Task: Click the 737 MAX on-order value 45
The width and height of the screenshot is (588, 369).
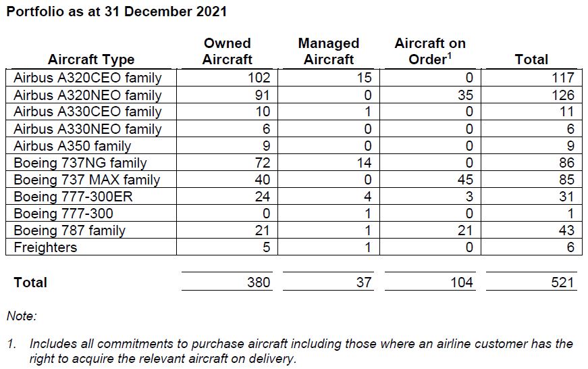Action: coord(464,180)
